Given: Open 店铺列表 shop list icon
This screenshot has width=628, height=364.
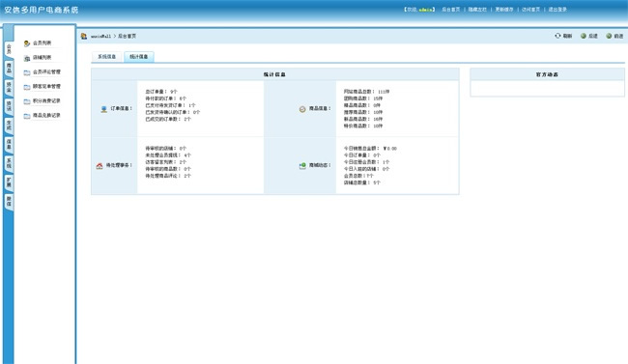Looking at the screenshot, I should pyautogui.click(x=27, y=58).
